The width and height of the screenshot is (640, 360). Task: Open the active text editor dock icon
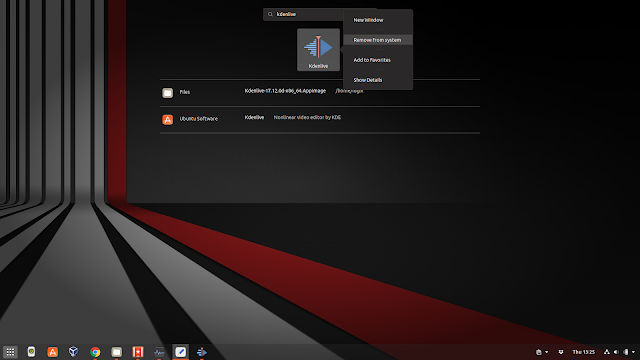[x=180, y=352]
